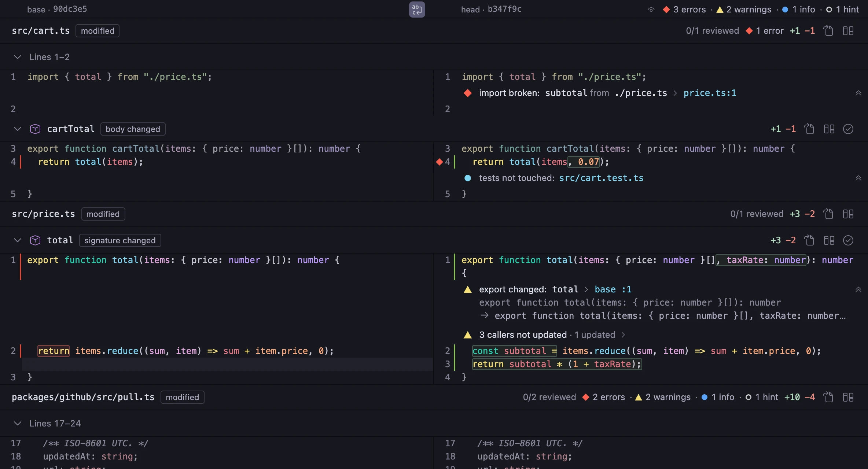Switch src/cart.ts to split view icon
The height and width of the screenshot is (469, 868).
(x=848, y=31)
